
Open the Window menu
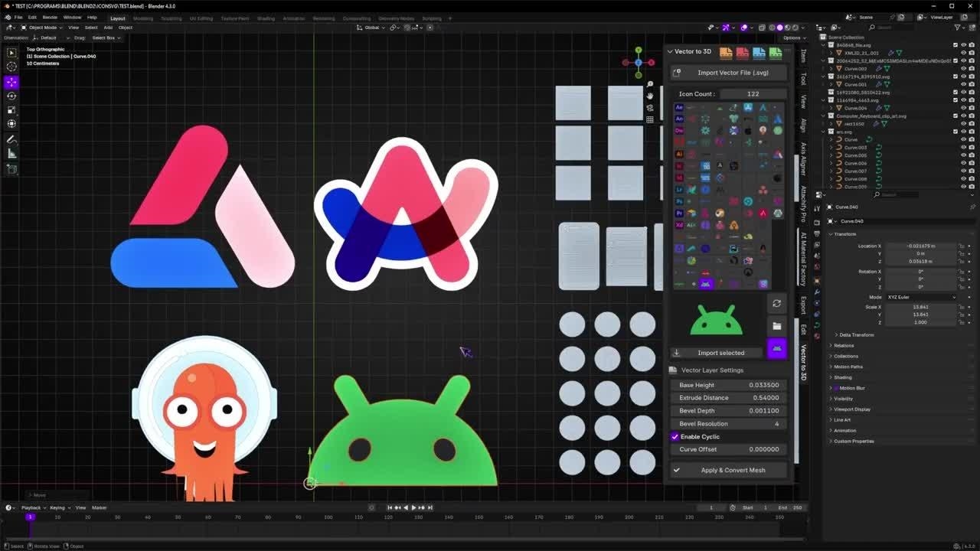[x=72, y=18]
